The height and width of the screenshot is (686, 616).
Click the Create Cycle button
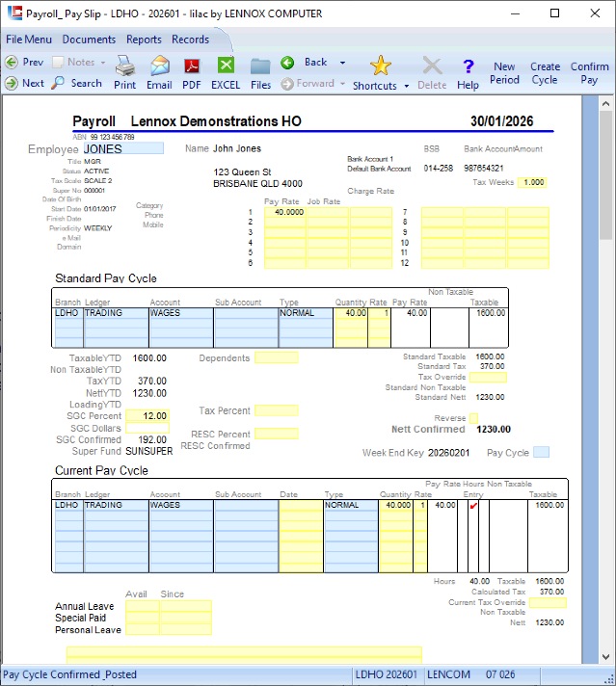(545, 73)
